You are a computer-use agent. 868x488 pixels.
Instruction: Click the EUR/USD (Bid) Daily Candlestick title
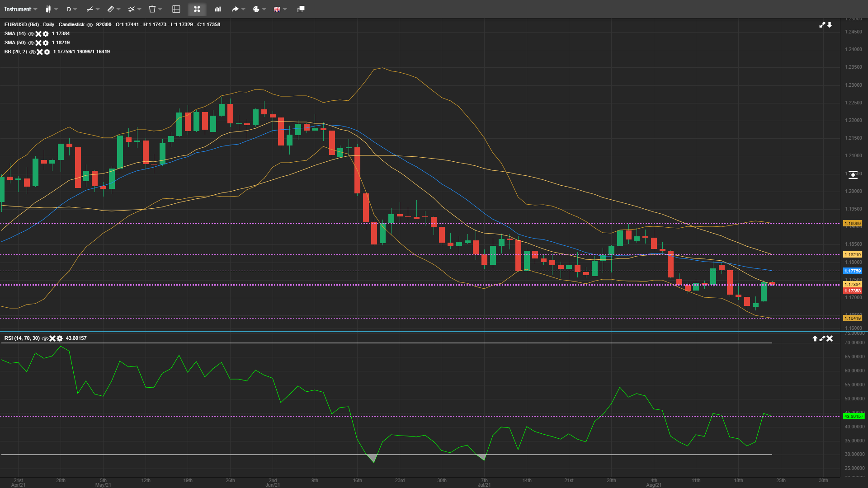[x=44, y=25]
